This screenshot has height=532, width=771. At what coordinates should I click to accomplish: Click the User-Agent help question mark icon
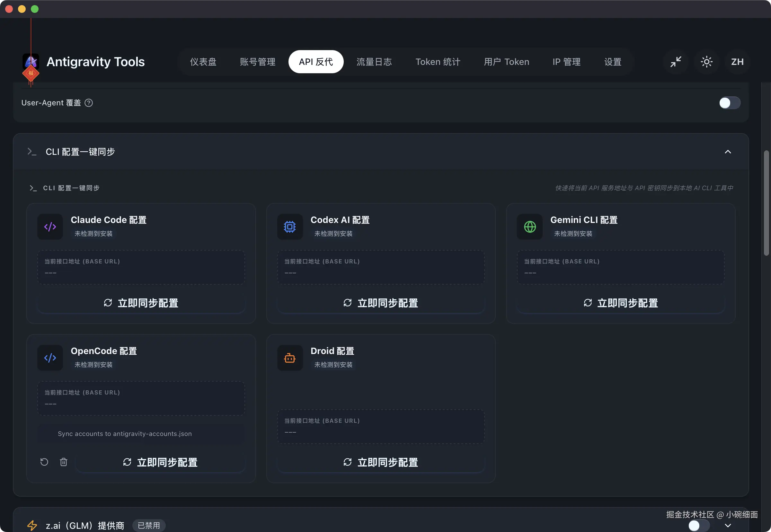tap(89, 103)
